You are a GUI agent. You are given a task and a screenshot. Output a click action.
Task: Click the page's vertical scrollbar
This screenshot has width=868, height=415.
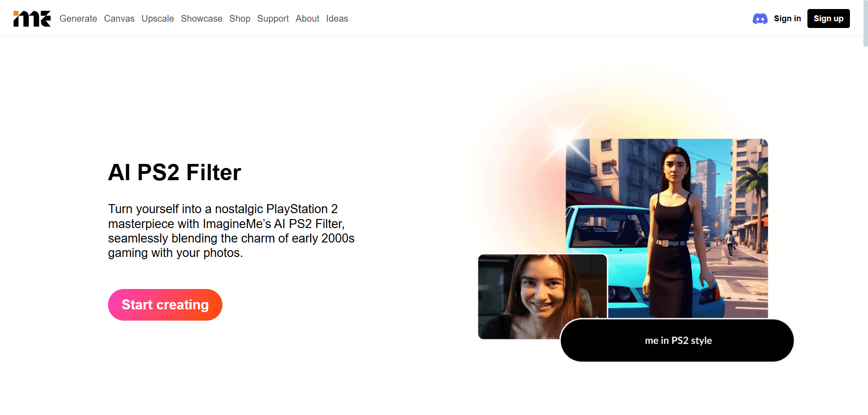[x=865, y=23]
